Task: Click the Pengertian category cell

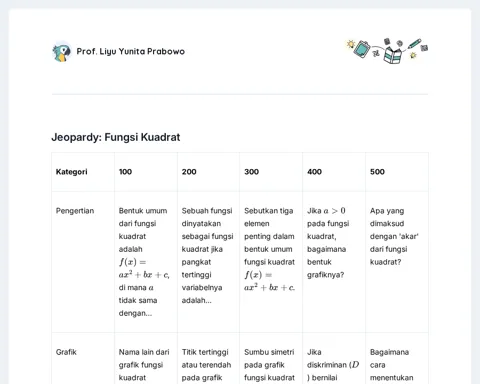Action: tap(83, 262)
